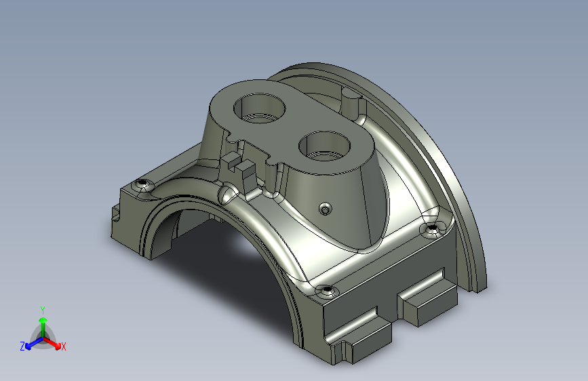Select the left large bore on the top flange
Screen dimensions: 588x381
(260, 108)
